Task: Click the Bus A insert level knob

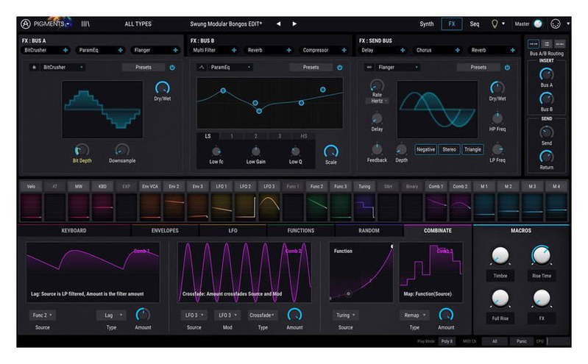Action: pos(546,74)
